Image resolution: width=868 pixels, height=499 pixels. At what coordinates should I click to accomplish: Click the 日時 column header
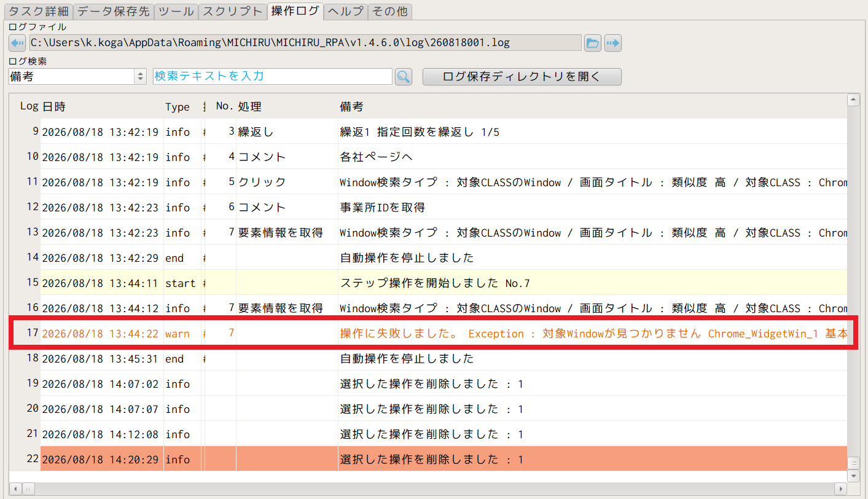101,107
